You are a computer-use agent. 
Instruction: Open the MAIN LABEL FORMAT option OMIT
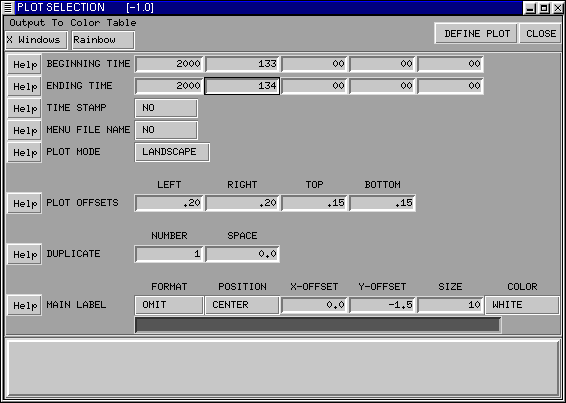(169, 305)
